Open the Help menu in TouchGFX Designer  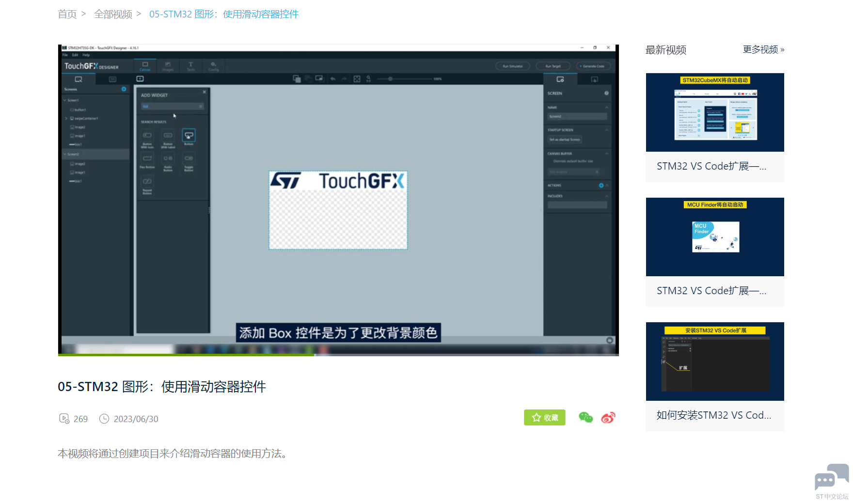(86, 55)
